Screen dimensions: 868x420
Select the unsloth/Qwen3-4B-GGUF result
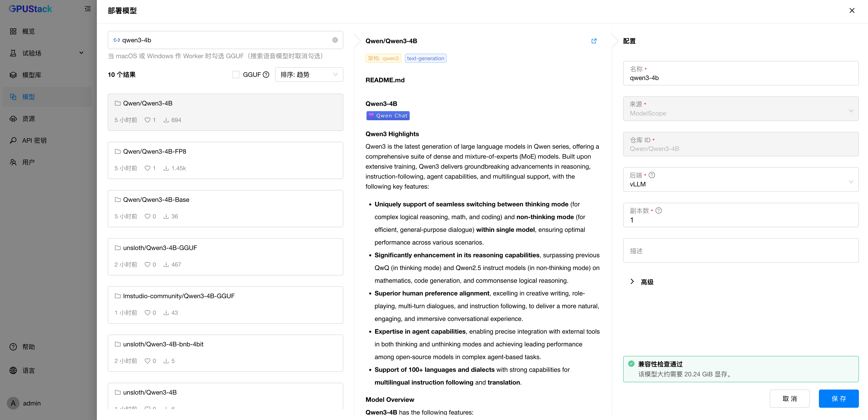point(226,257)
